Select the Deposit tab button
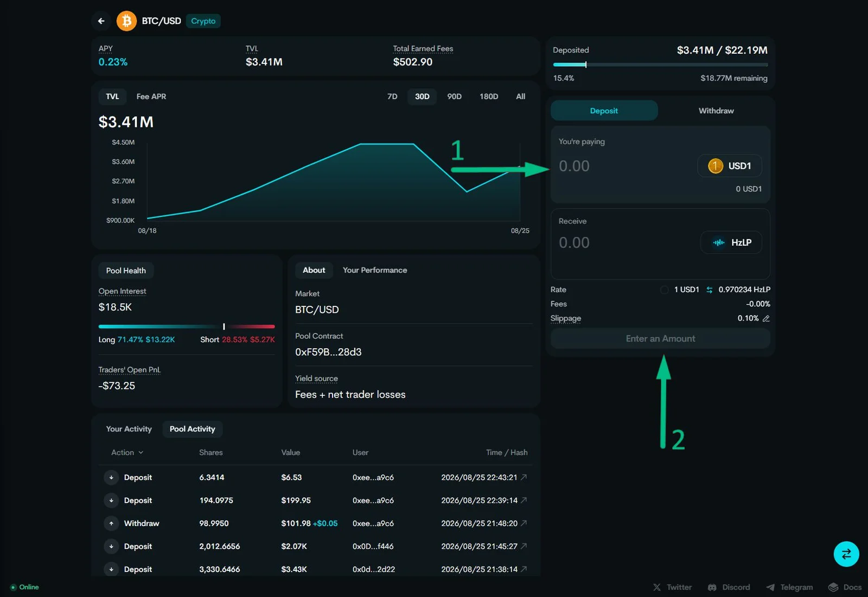 604,111
